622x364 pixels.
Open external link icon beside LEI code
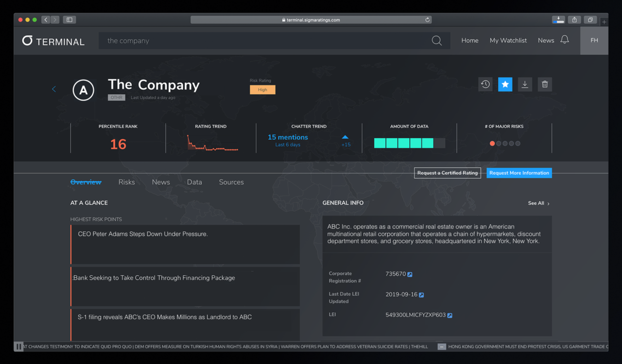pos(450,315)
